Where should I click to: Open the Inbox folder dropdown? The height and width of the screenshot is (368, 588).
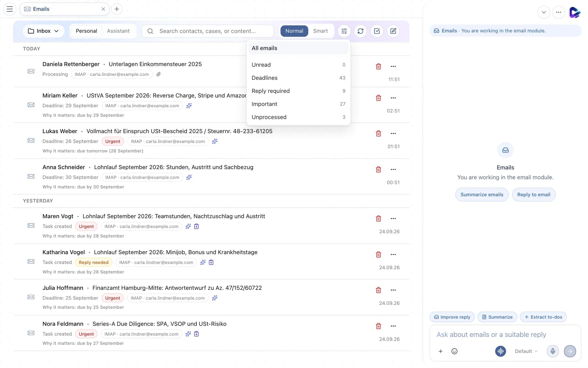[43, 31]
